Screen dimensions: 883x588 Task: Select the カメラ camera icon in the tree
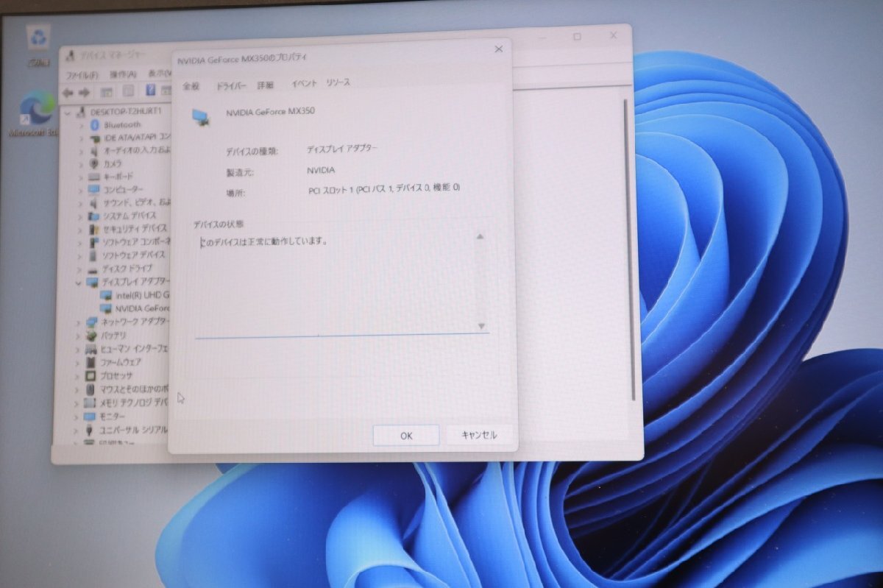click(94, 163)
